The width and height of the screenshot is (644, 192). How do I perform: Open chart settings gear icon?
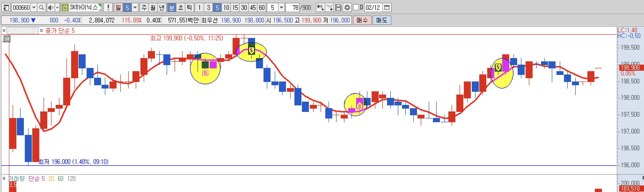click(x=347, y=7)
